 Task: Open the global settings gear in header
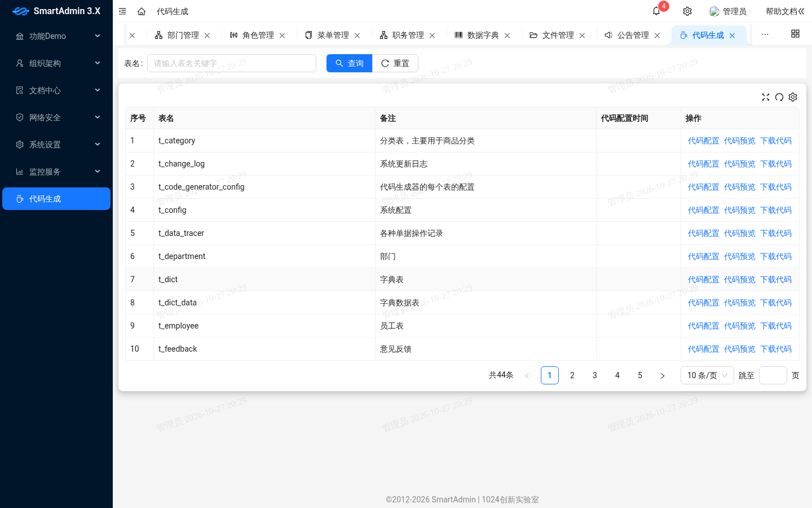tap(687, 11)
